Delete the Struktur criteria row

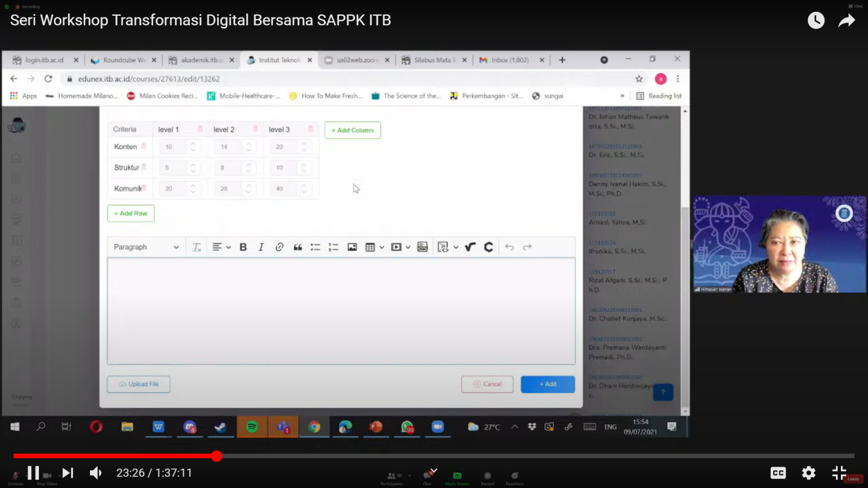point(144,167)
